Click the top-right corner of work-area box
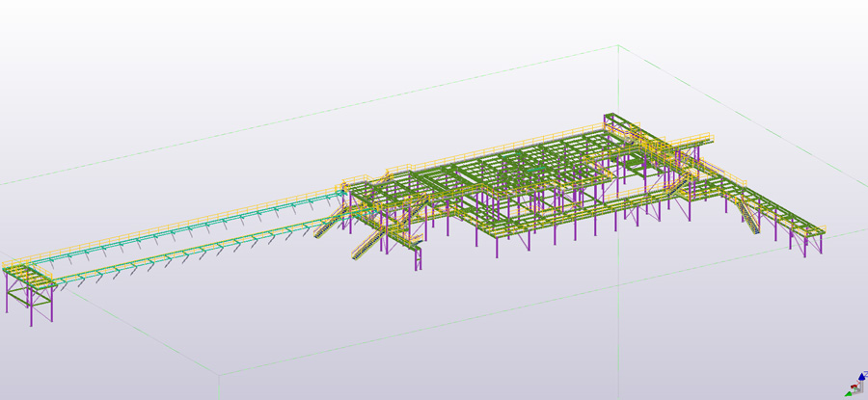This screenshot has height=400, width=868. (615, 44)
